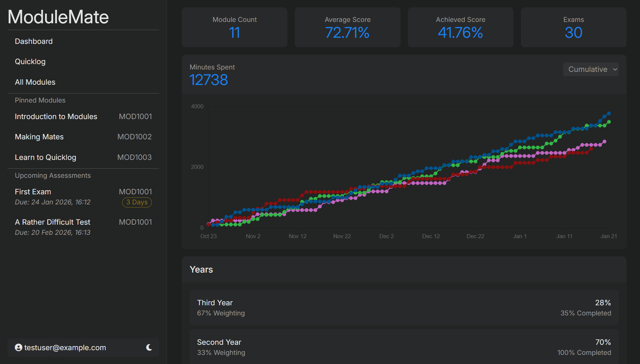
Task: Open pinned module Introduction to Modules
Action: pos(56,116)
